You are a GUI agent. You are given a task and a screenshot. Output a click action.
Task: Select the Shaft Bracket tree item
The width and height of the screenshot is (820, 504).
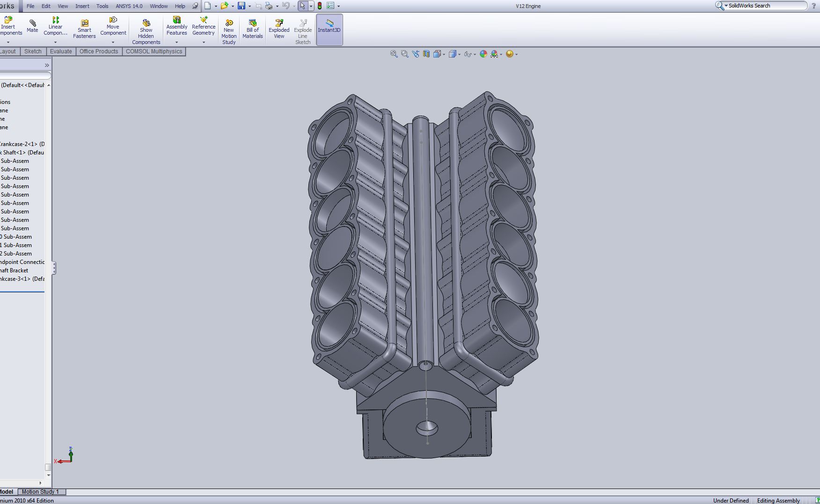coord(14,270)
